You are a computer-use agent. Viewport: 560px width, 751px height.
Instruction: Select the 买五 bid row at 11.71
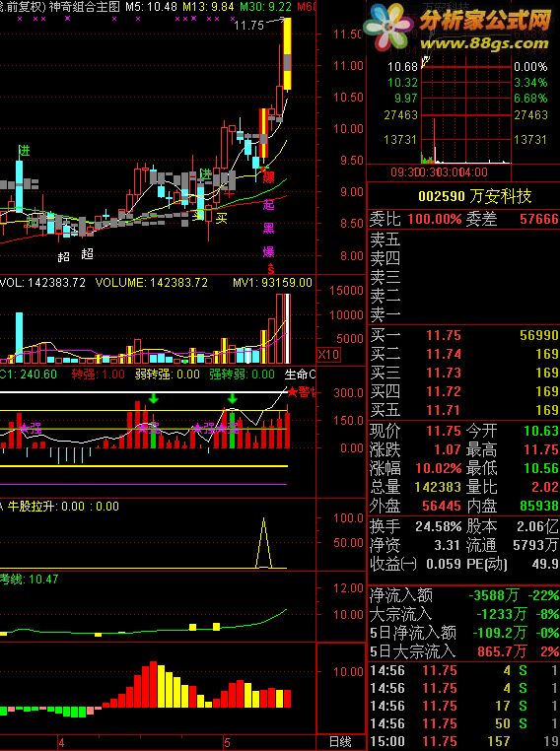click(463, 410)
